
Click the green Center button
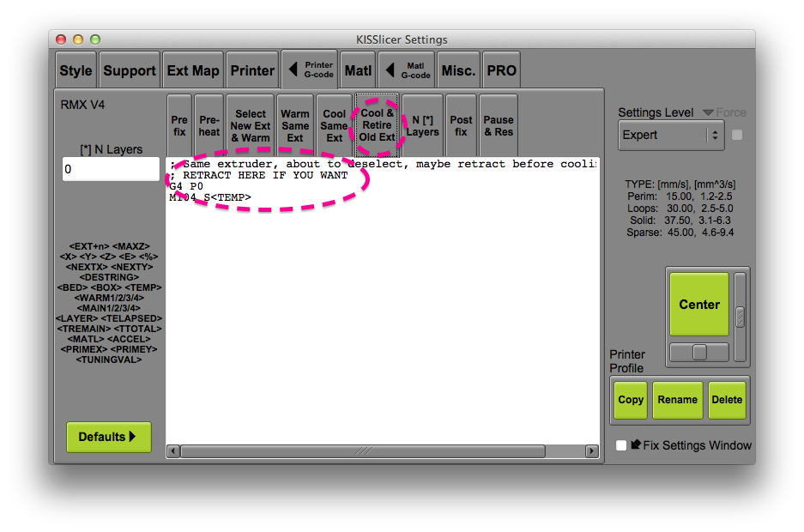coord(699,305)
